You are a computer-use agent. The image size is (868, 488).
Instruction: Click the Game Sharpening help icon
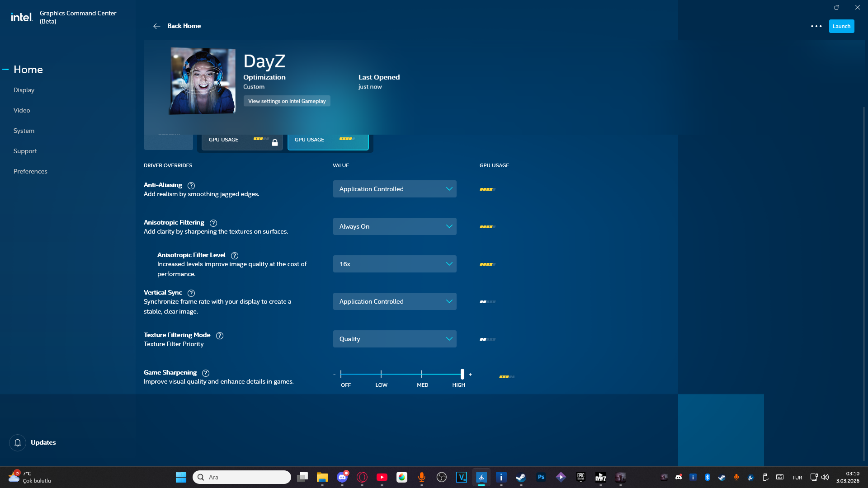[x=206, y=373]
